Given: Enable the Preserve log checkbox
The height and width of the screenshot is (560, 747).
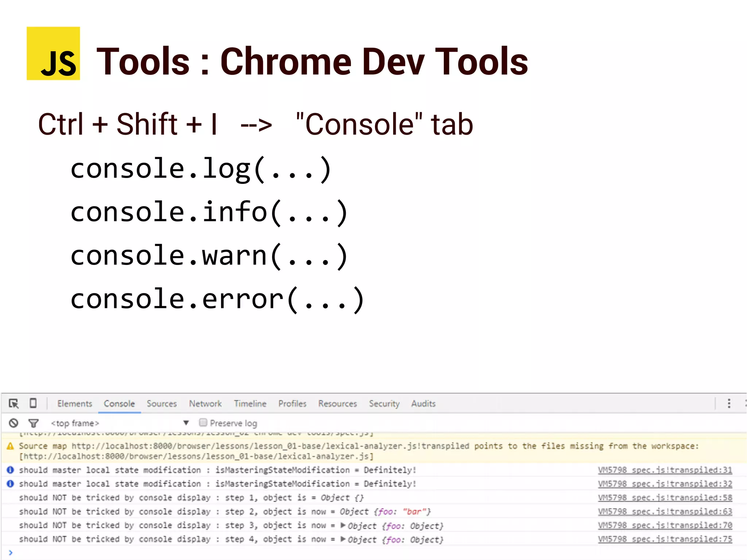Looking at the screenshot, I should pos(203,422).
